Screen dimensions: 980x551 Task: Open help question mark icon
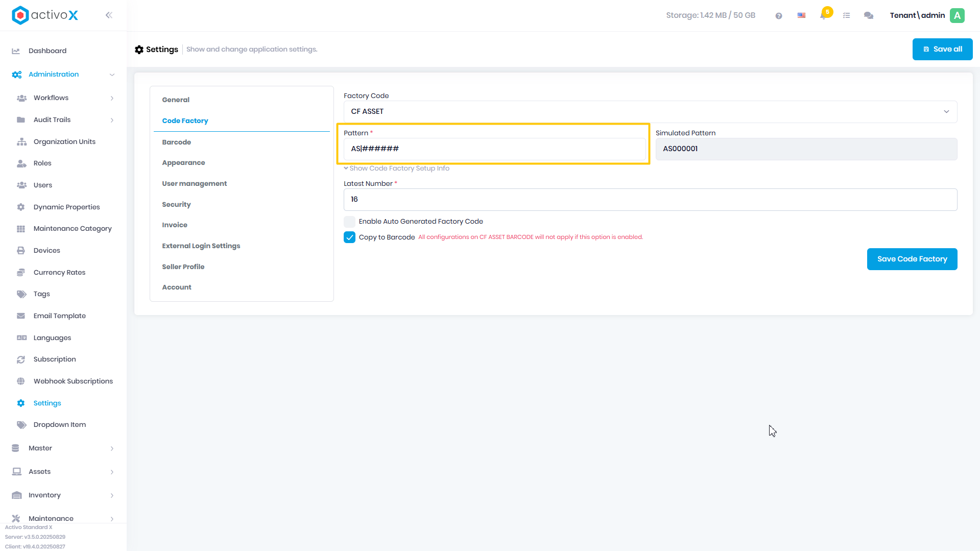[779, 16]
